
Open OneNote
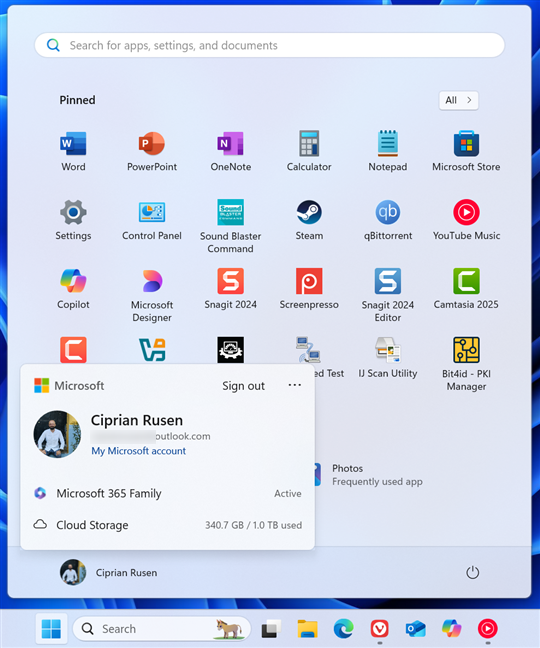pos(231,151)
